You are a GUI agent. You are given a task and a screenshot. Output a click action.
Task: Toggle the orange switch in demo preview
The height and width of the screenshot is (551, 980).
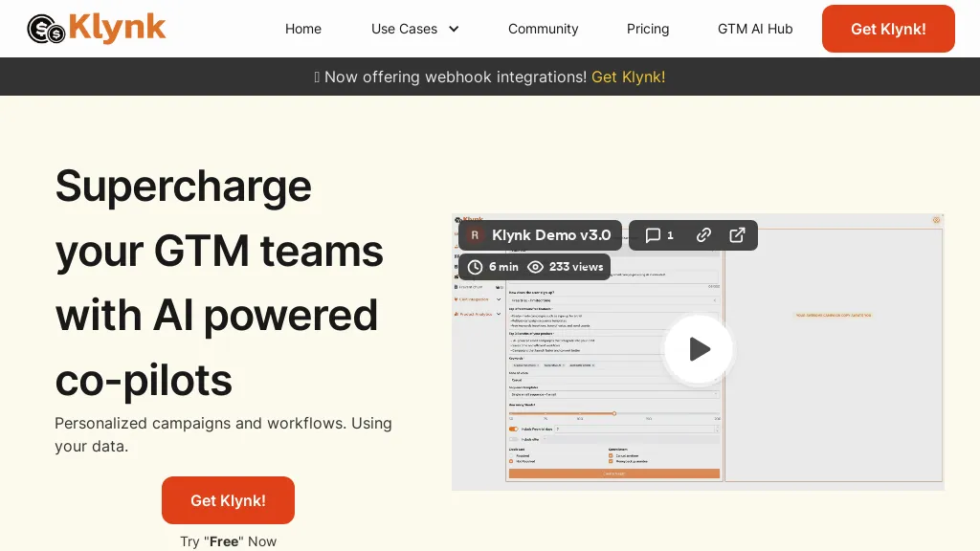[x=514, y=430]
